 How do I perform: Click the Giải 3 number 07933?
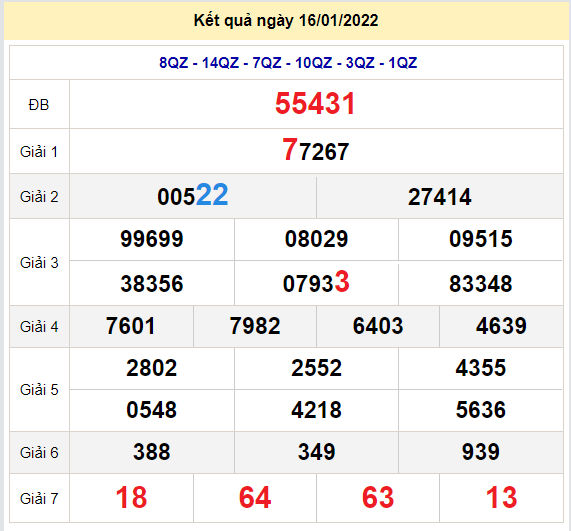pos(316,282)
